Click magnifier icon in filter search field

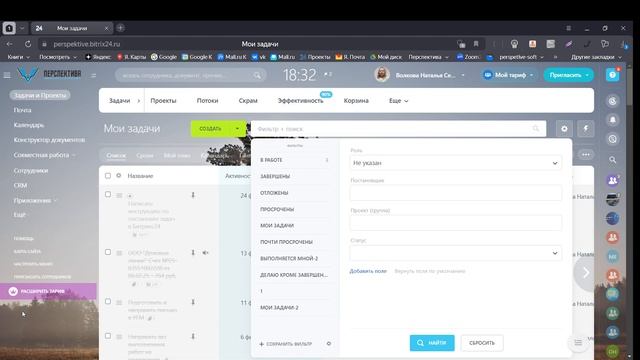coord(536,129)
